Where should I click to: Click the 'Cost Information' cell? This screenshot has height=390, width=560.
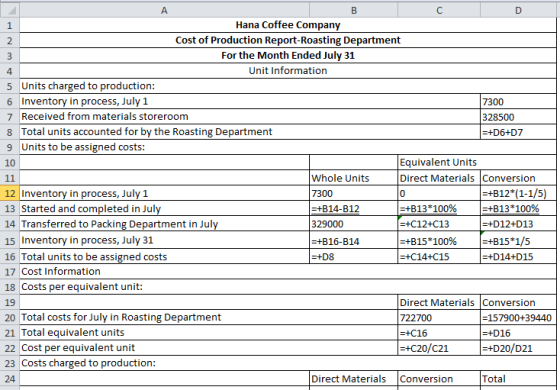click(x=288, y=271)
